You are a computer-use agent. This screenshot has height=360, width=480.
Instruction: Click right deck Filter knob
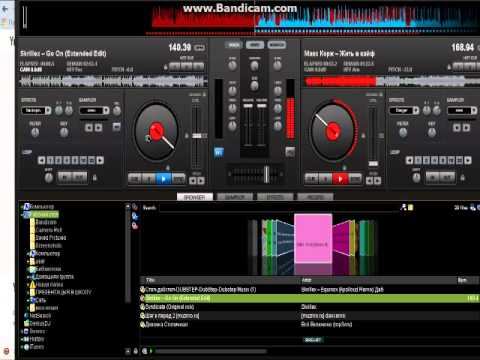(403, 132)
